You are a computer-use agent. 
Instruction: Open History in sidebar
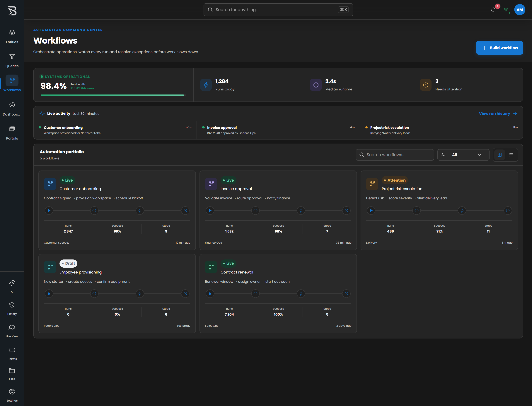12,309
